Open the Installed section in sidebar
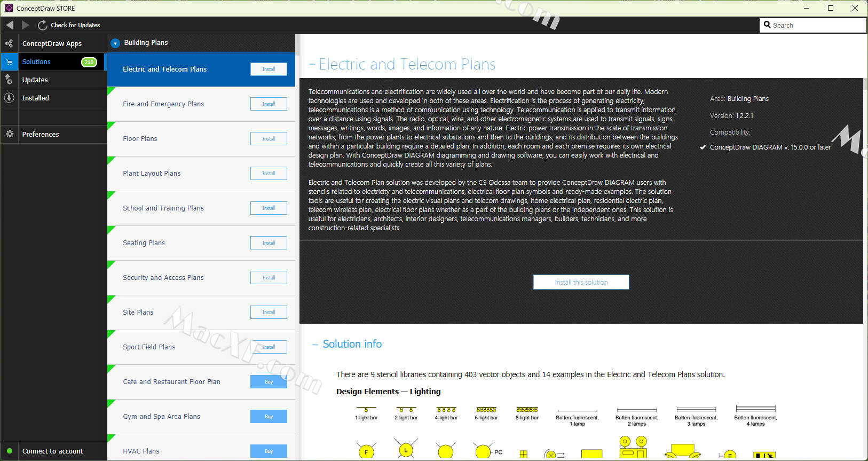868x461 pixels. click(x=36, y=98)
